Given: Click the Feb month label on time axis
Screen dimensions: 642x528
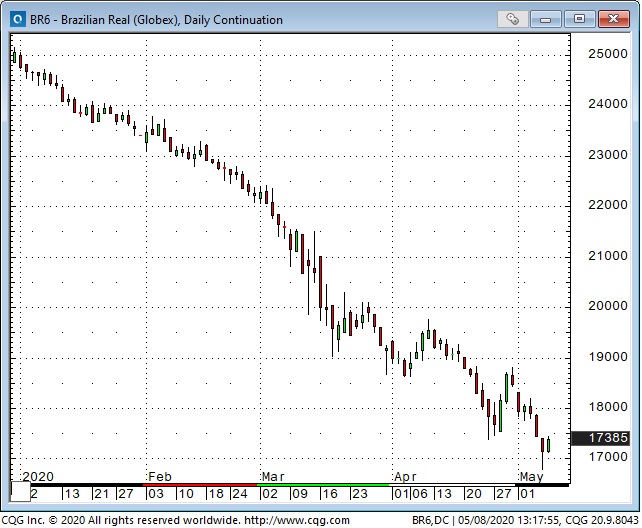Looking at the screenshot, I should tap(160, 477).
